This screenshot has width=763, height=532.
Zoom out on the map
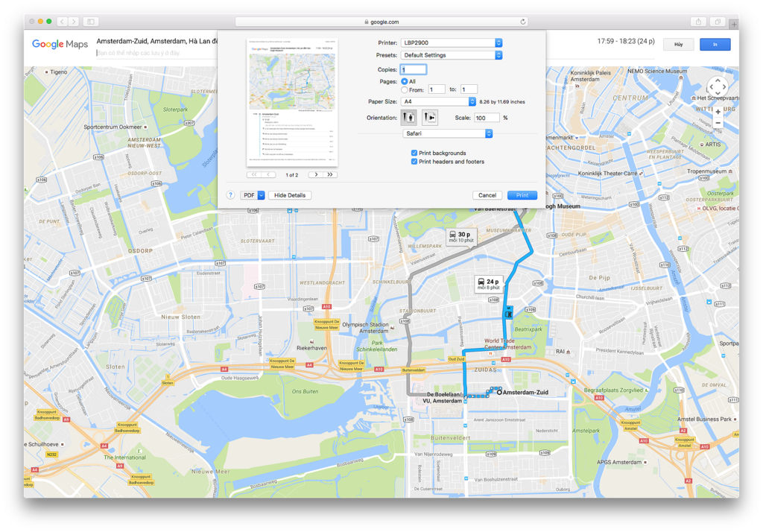point(718,123)
